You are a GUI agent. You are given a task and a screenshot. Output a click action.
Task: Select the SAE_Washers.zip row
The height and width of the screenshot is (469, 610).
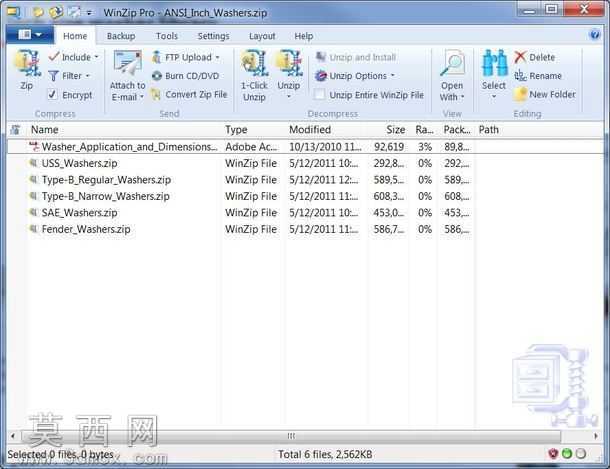click(305, 213)
